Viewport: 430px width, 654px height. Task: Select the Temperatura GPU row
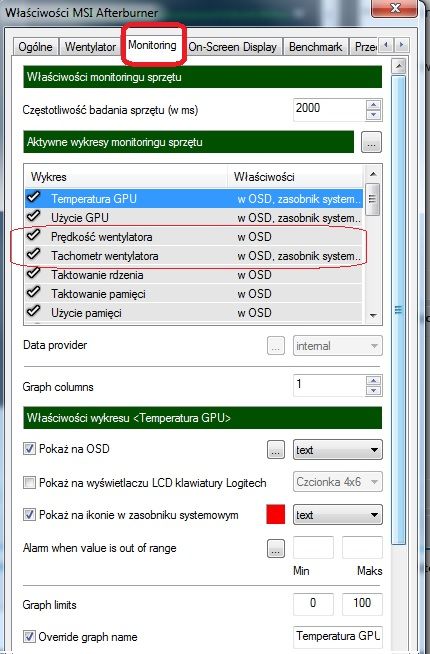coord(194,199)
